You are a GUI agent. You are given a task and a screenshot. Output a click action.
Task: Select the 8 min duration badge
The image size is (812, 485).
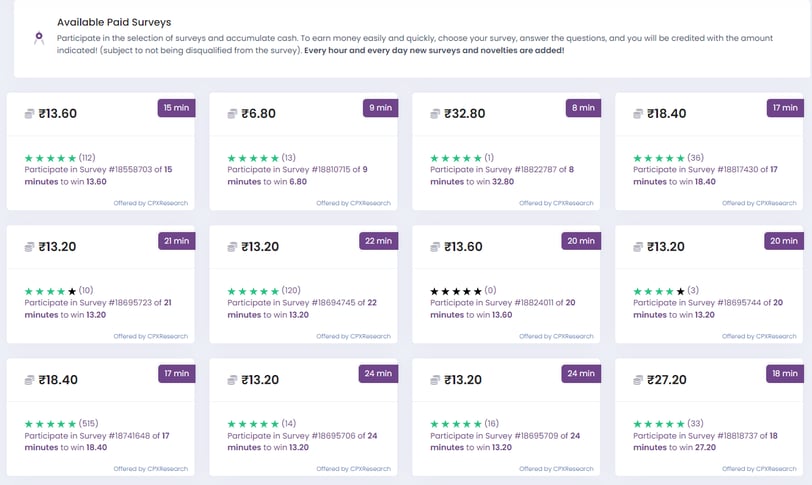tap(583, 108)
